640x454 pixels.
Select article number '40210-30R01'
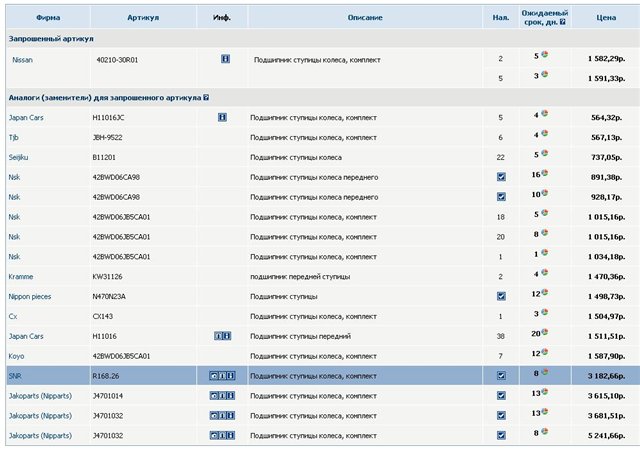click(117, 60)
